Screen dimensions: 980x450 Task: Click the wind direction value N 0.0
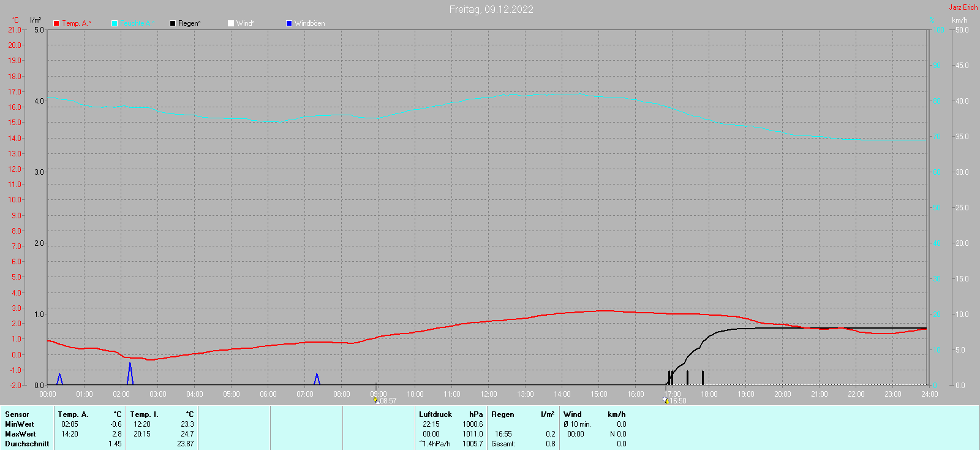tap(618, 434)
